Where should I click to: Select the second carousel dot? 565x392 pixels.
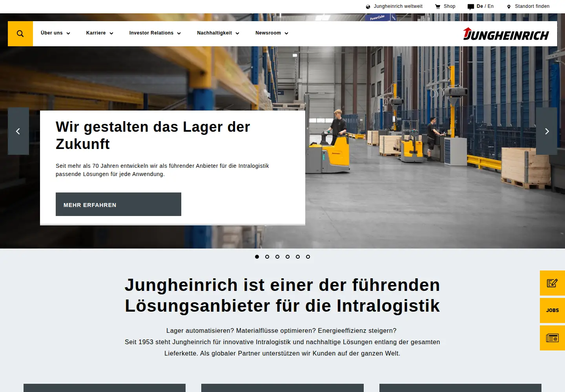[x=267, y=257]
